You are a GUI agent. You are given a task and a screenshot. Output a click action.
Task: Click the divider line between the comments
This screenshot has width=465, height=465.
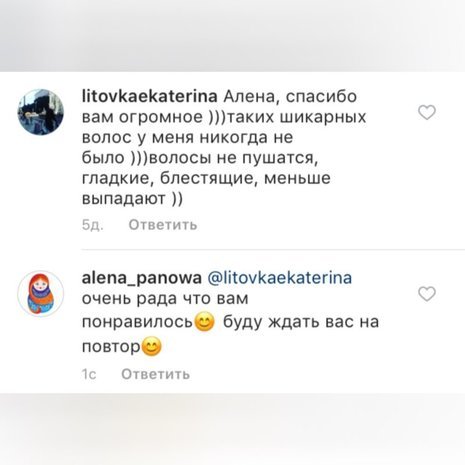[273, 249]
